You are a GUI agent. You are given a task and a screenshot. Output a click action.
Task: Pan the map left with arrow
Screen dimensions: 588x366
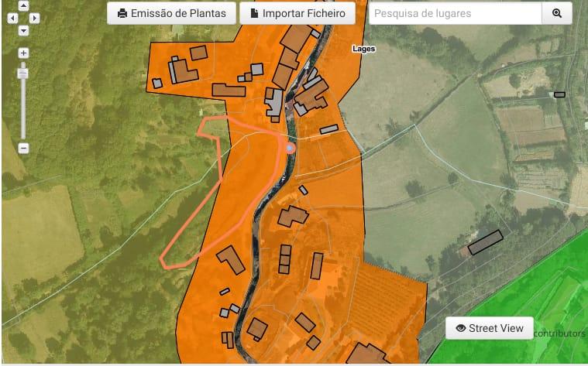point(12,18)
